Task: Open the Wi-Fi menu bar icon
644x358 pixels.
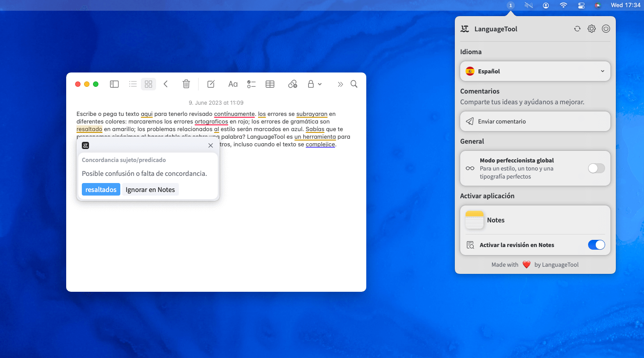Action: (563, 5)
